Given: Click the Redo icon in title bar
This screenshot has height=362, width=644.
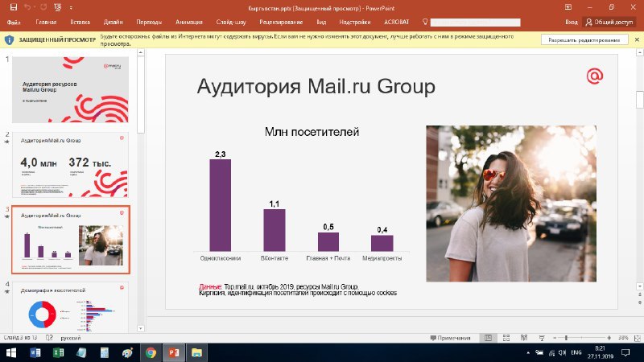Looking at the screenshot, I should [43, 7].
